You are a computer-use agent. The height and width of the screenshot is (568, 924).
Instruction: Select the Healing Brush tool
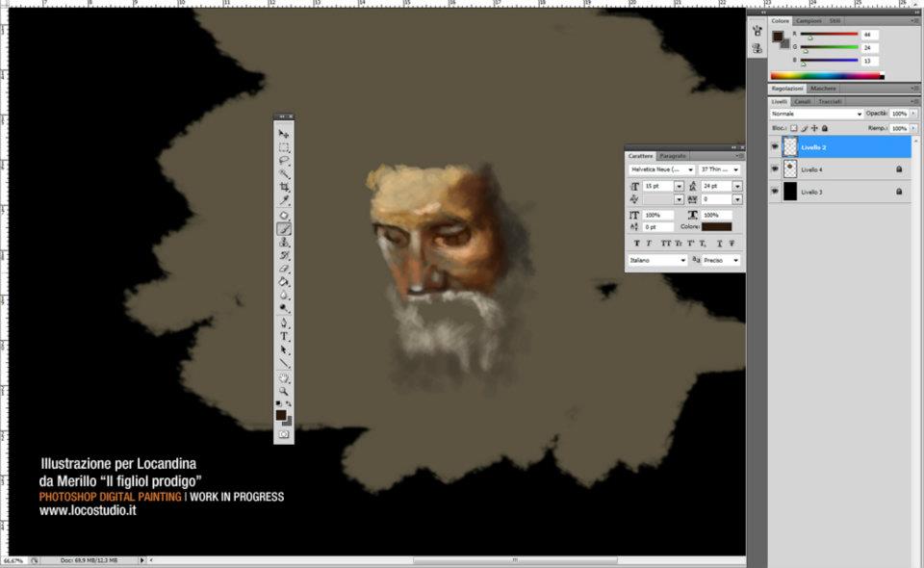click(x=284, y=216)
